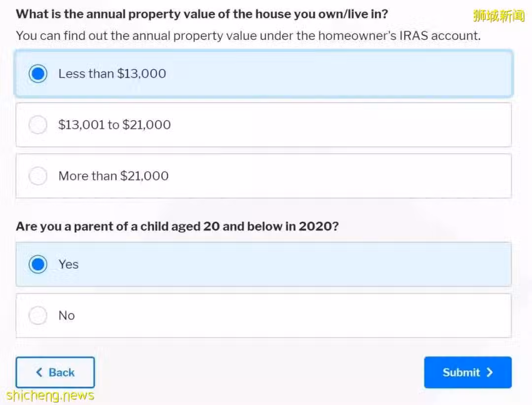Click the left chevron icon in Back
The width and height of the screenshot is (532, 405).
click(39, 372)
